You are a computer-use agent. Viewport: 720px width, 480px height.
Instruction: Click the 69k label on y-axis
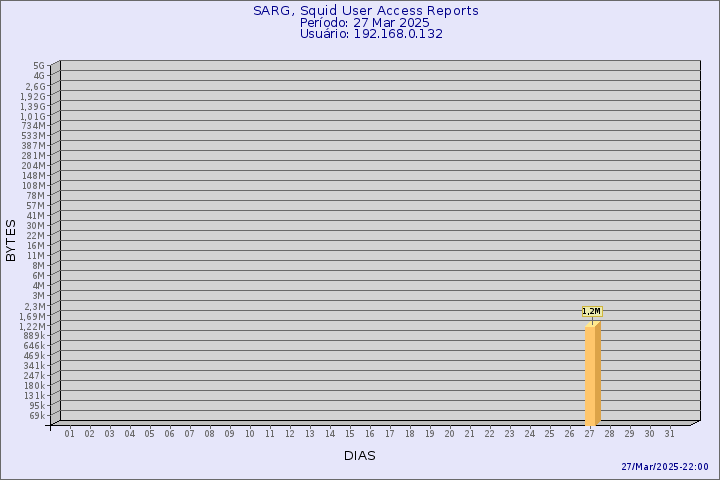pyautogui.click(x=37, y=416)
